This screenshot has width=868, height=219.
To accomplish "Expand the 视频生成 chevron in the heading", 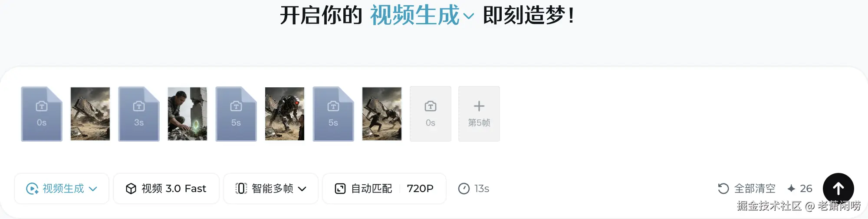I will pos(468,17).
